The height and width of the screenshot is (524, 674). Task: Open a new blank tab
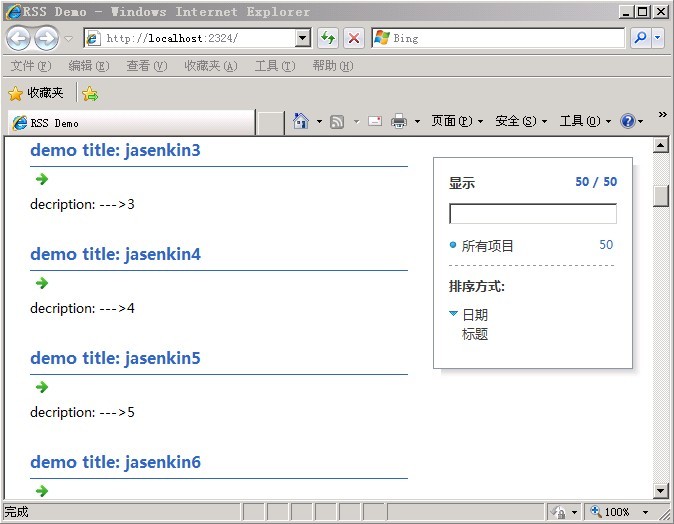click(270, 123)
